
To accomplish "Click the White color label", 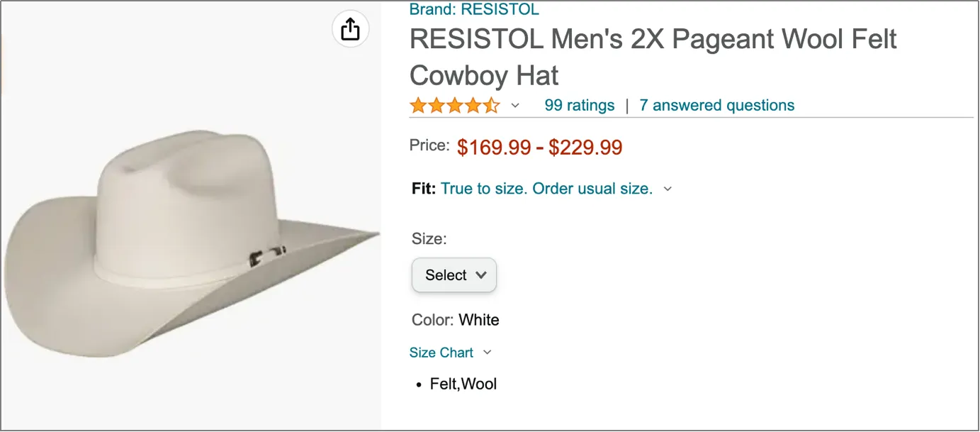I will 480,320.
